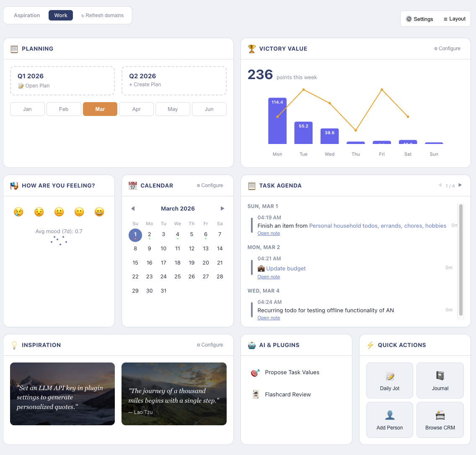Open the Journal quick action
Screen dimensions: 476x455
(440, 380)
